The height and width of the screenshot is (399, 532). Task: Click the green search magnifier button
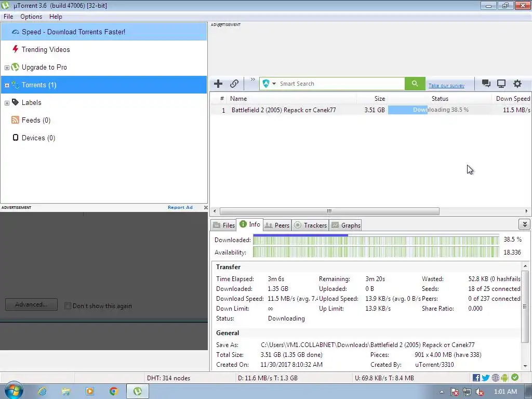[x=415, y=84]
